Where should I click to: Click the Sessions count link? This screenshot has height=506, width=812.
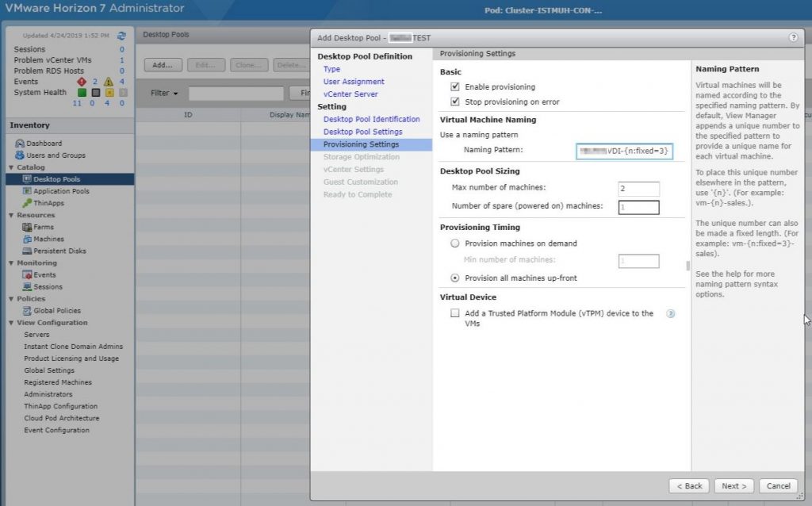[122, 50]
